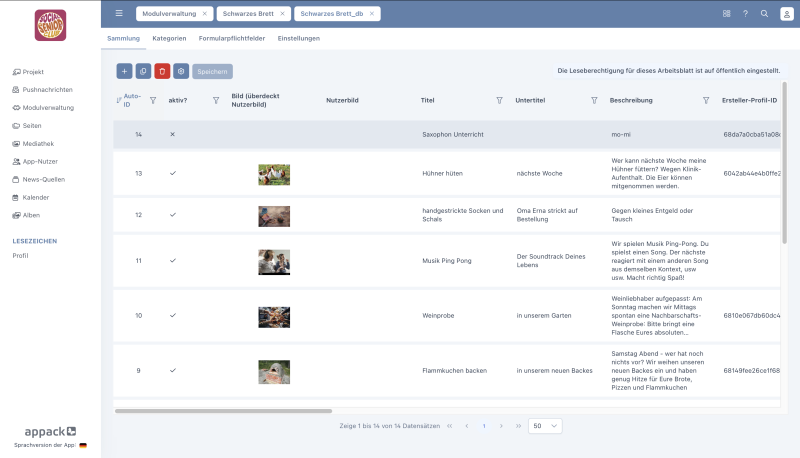
Task: Open the help question mark icon
Action: click(745, 14)
